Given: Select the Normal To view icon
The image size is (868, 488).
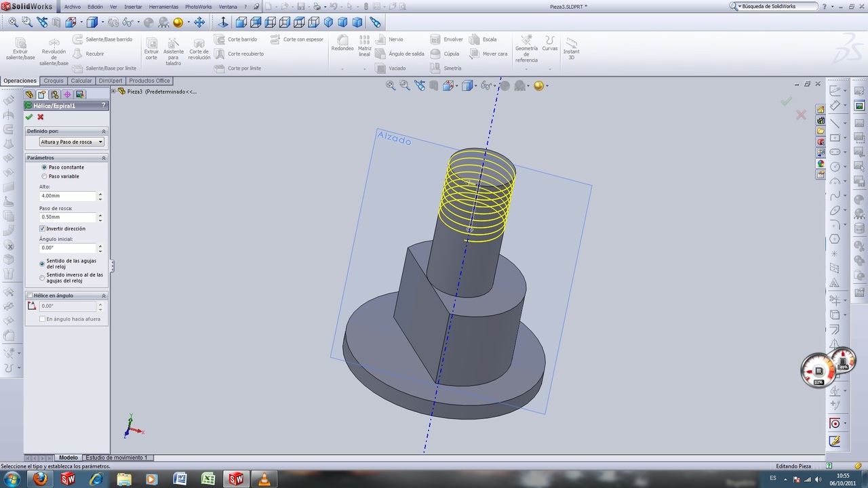Looking at the screenshot, I should (223, 22).
